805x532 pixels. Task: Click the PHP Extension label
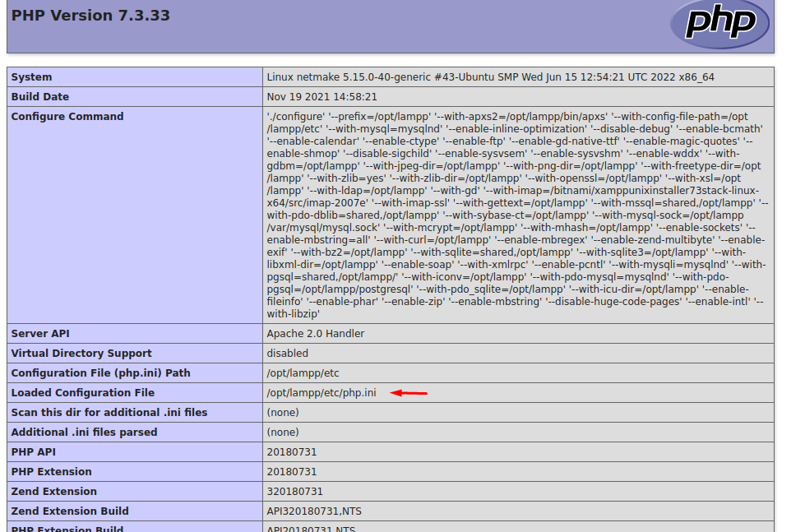coord(51,472)
